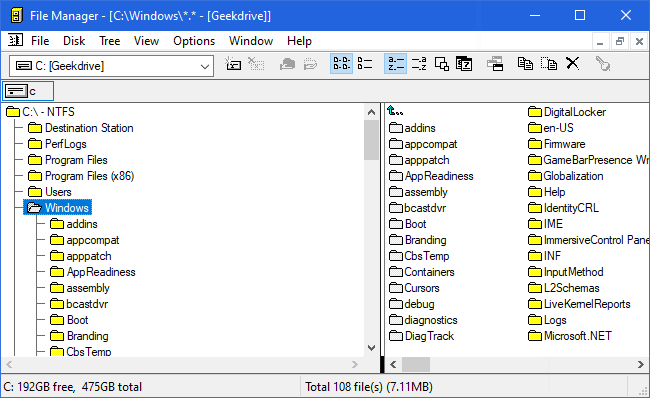Image resolution: width=650 pixels, height=398 pixels.
Task: Click the file pane horizontal scrollbar thumb
Action: point(416,364)
